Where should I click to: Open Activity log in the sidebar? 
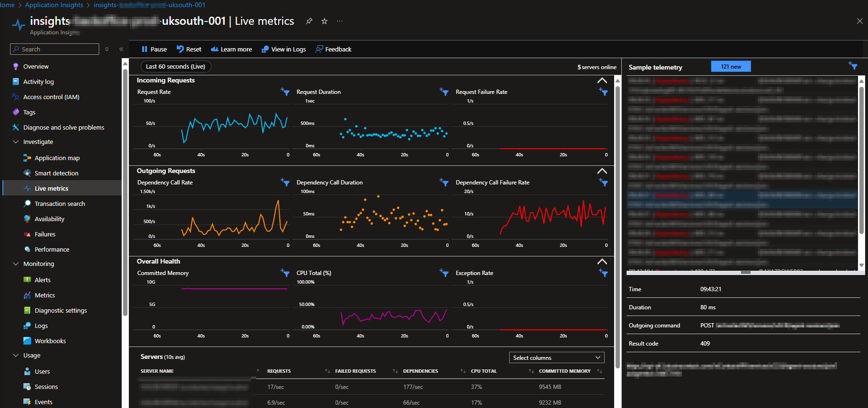(38, 82)
